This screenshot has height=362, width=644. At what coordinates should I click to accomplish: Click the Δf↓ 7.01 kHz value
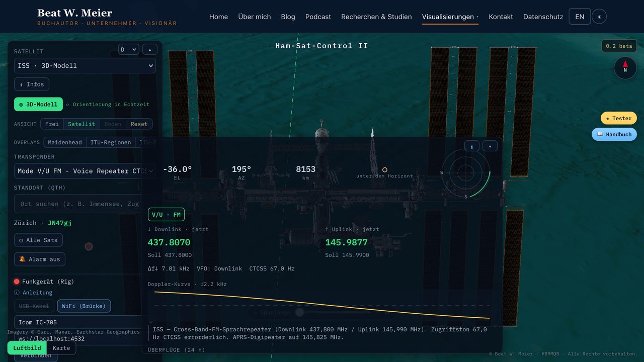pyautogui.click(x=169, y=268)
